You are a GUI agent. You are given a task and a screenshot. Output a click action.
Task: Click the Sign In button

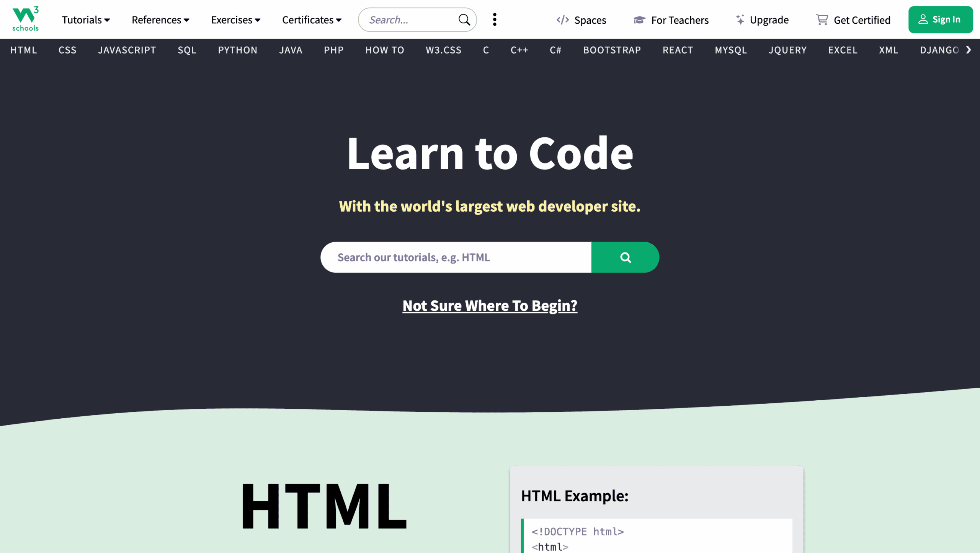(941, 19)
